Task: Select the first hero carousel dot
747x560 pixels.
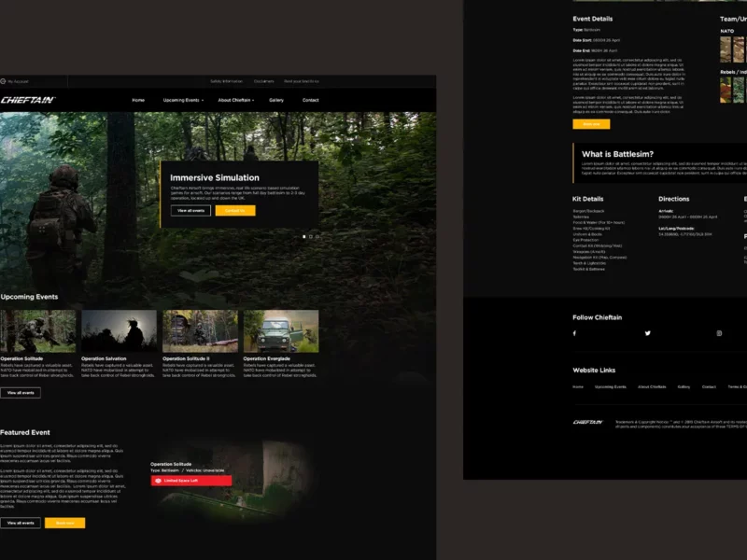Action: pyautogui.click(x=304, y=237)
